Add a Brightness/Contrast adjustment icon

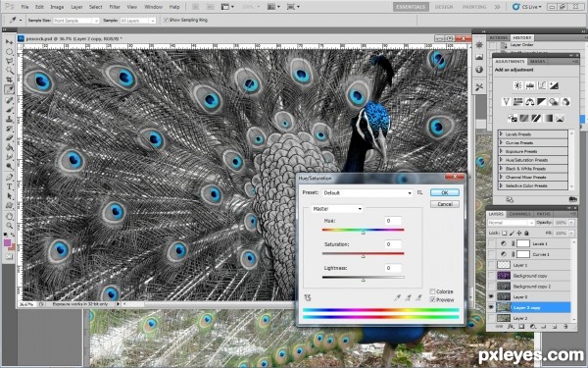517,85
